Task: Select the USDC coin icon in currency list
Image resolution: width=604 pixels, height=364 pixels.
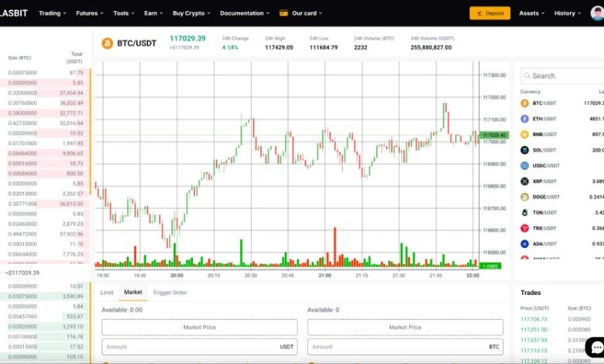Action: pos(525,166)
